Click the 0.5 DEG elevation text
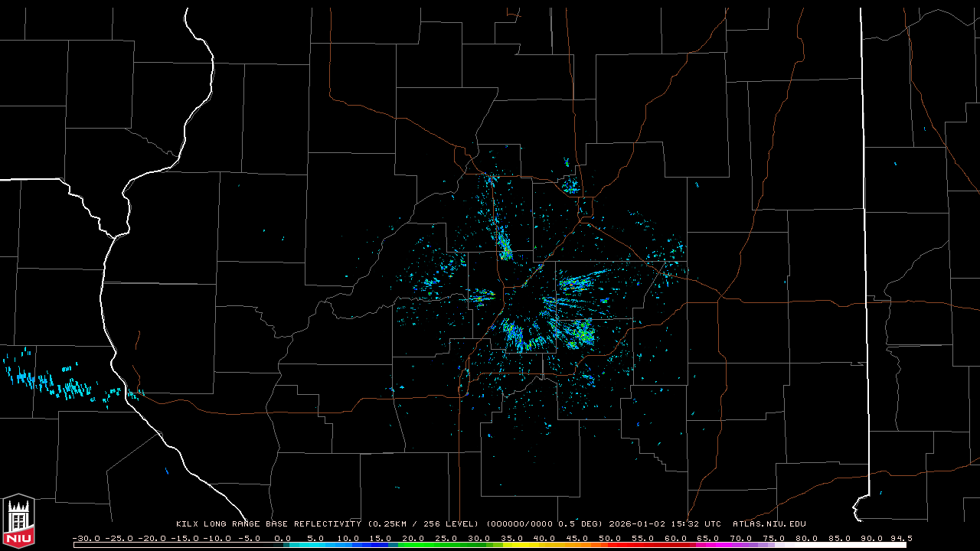Image resolution: width=980 pixels, height=551 pixels. coord(580,524)
